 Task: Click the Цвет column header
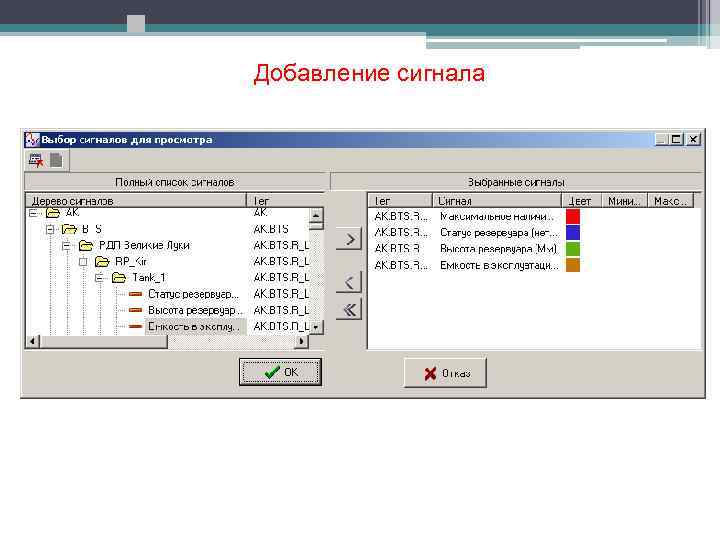click(x=581, y=201)
